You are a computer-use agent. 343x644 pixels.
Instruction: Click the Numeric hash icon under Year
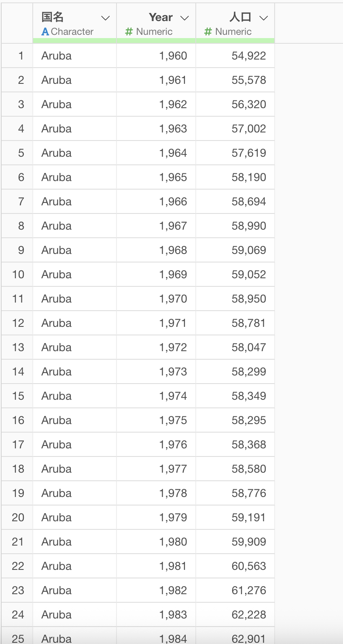(x=129, y=32)
